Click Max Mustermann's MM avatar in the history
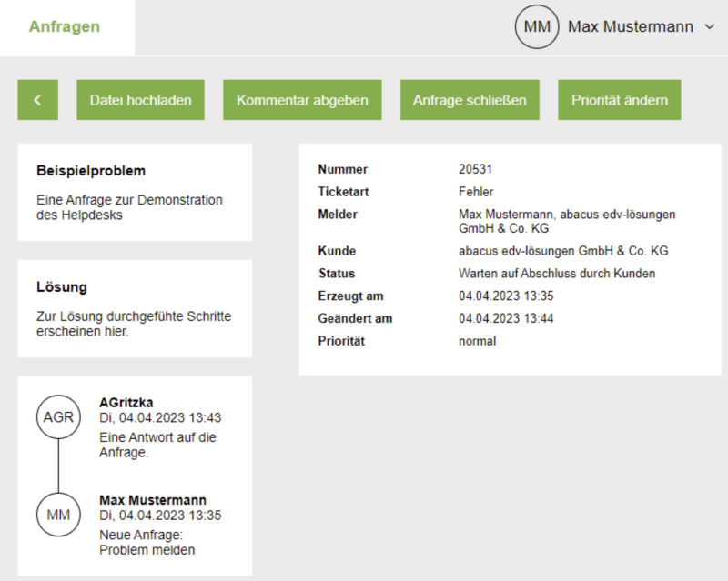The image size is (728, 581). tap(57, 515)
